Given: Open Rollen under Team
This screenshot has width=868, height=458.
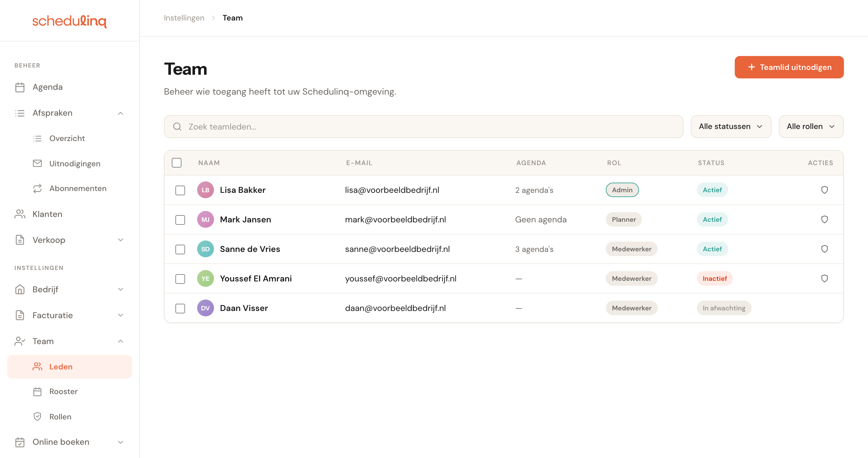Looking at the screenshot, I should pos(69,417).
